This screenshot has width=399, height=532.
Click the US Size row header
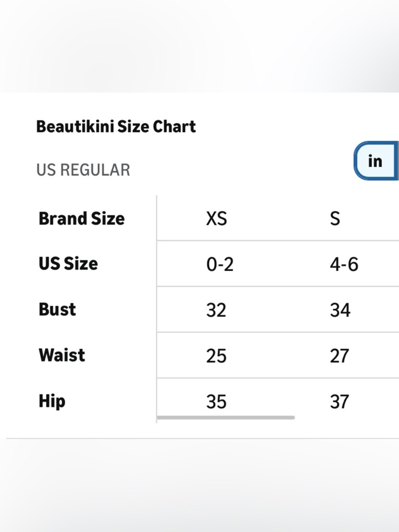(68, 264)
